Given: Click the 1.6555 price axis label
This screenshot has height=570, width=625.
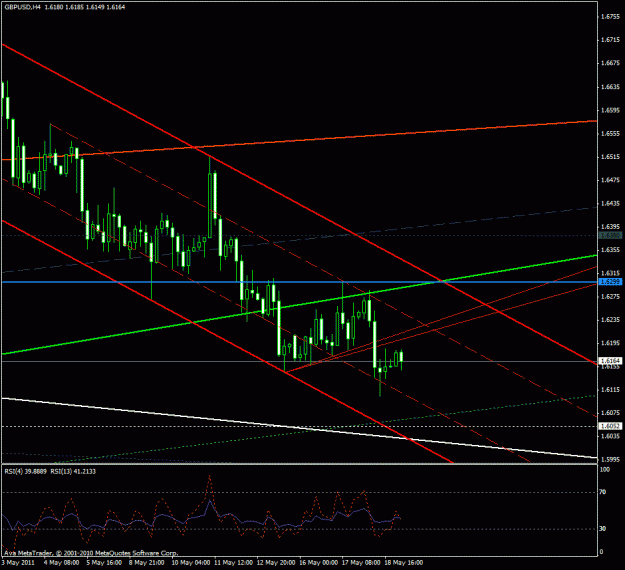Looking at the screenshot, I should point(610,134).
